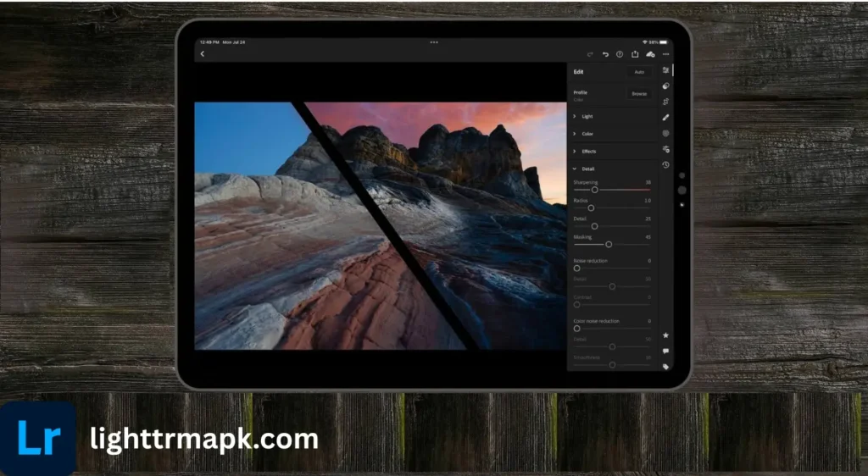Collapse the Detail section
Screen dimensions: 868x476
[x=612, y=169]
